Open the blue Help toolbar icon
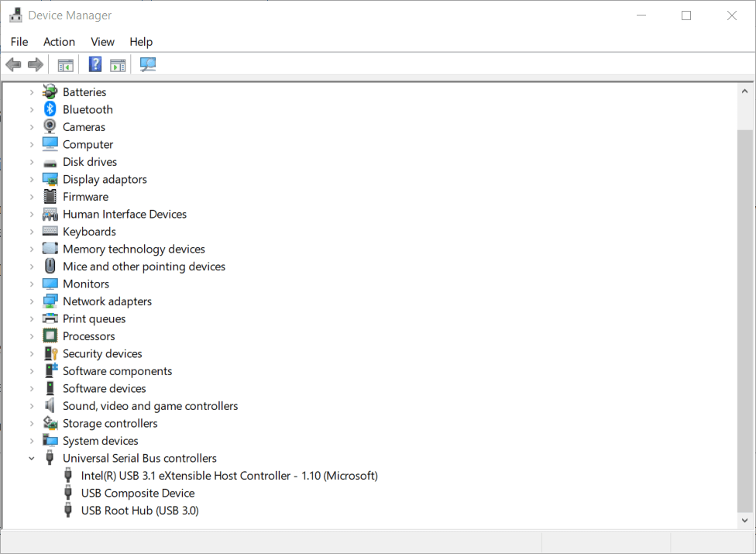The height and width of the screenshot is (554, 756). [x=95, y=64]
